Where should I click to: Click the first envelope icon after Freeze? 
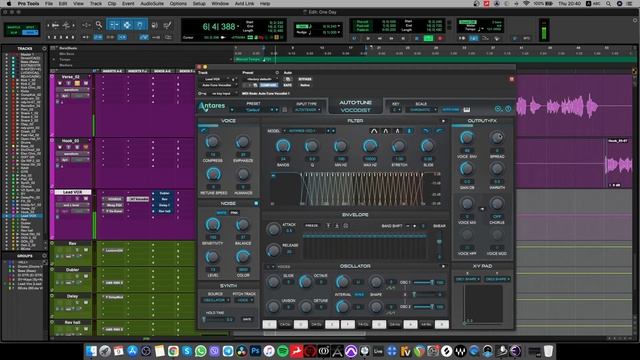click(x=328, y=225)
